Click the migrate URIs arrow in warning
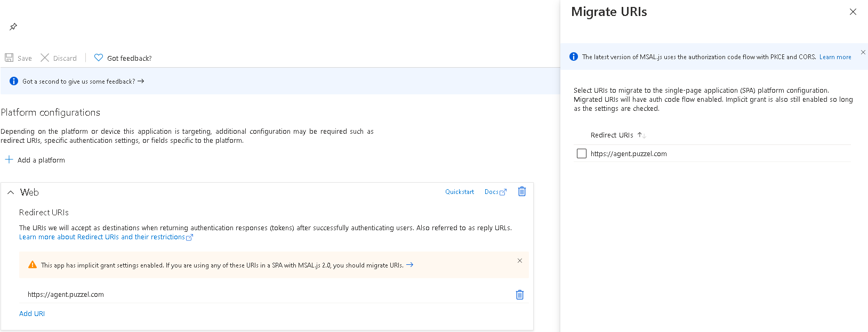Image resolution: width=868 pixels, height=332 pixels. 409,265
